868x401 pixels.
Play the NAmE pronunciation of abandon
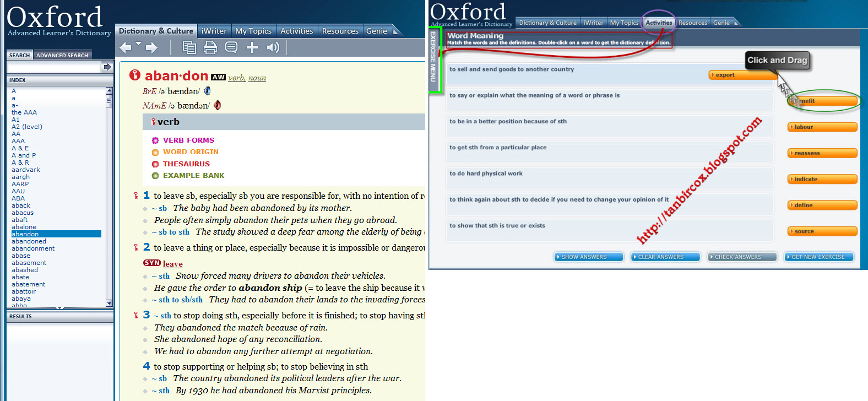coord(217,105)
